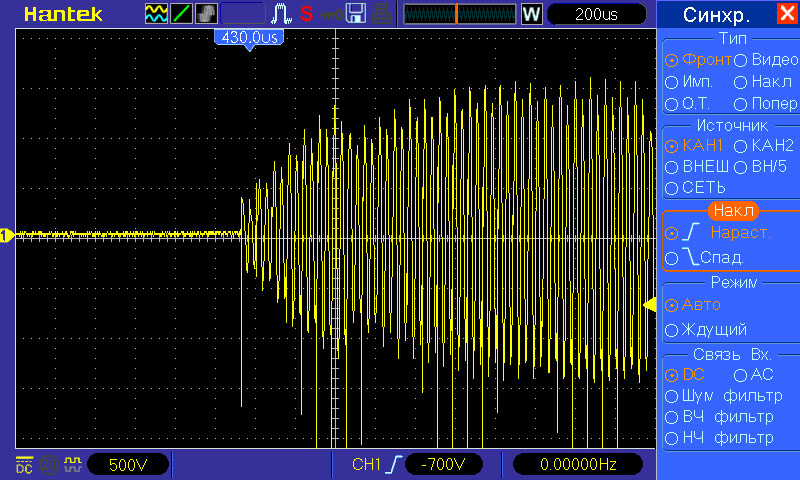Choose КАН2 as trigger source
Image resolution: width=800 pixels, height=480 pixels.
coord(764,146)
